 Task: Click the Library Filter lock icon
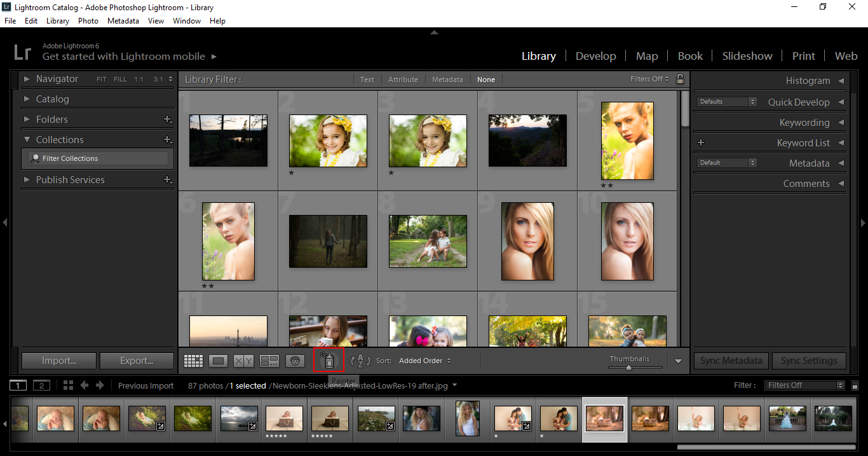(680, 79)
